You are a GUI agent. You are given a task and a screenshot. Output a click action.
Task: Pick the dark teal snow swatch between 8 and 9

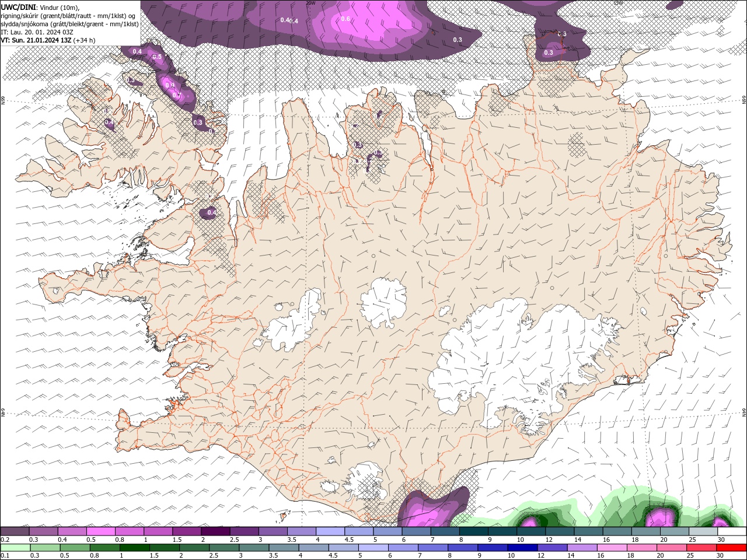pos(473,531)
